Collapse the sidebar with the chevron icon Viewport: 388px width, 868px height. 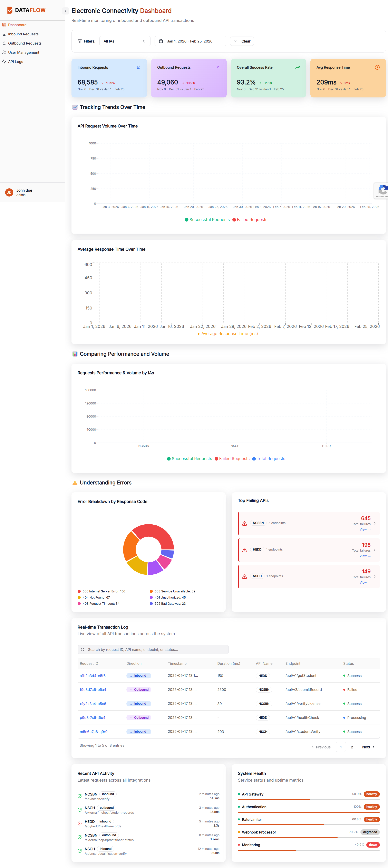[66, 11]
